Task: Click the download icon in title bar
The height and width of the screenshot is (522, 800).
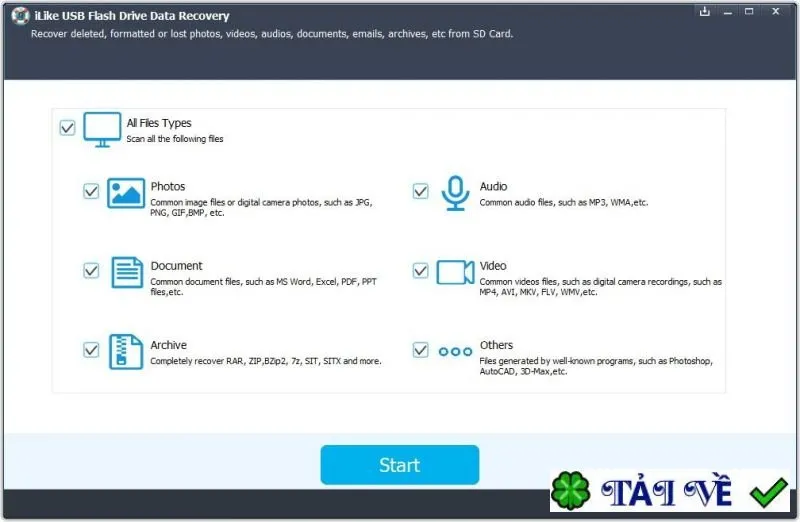Action: pos(705,11)
